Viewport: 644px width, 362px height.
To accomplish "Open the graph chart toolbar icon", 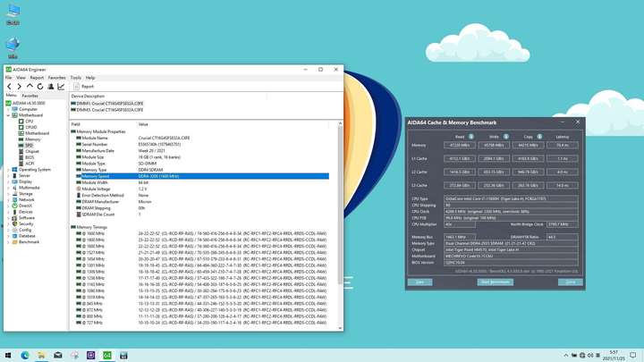I will tap(61, 87).
